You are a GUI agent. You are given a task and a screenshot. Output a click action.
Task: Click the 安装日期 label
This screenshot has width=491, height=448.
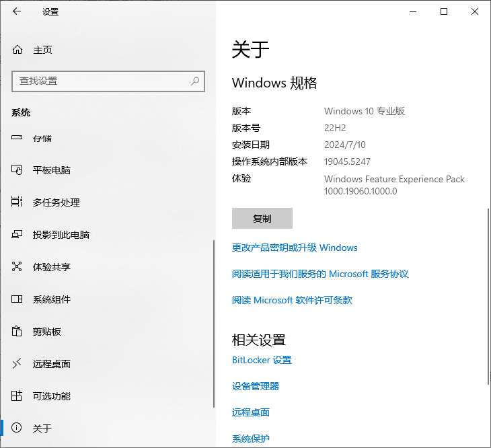point(250,145)
